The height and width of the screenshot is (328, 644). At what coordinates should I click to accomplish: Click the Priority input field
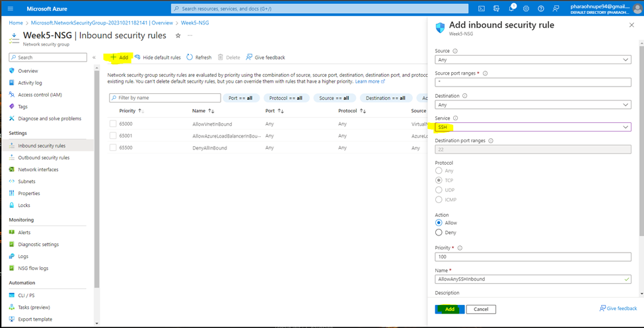pos(532,257)
